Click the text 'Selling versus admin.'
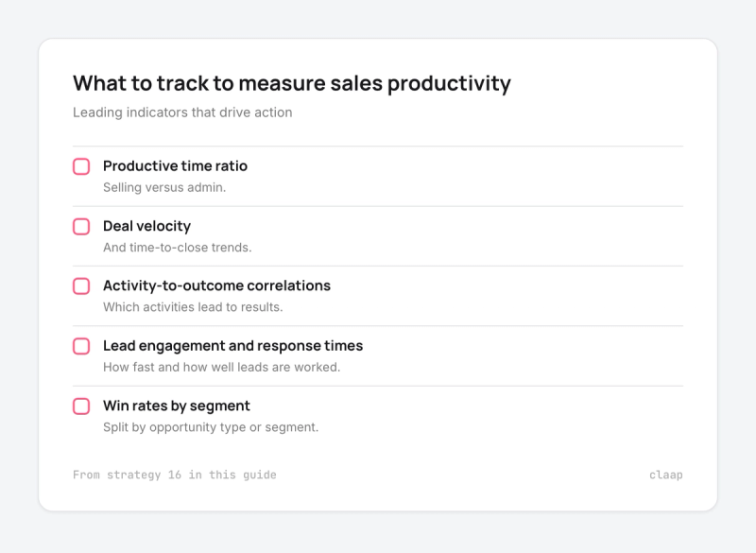Viewport: 756px width, 553px height. pos(164,187)
